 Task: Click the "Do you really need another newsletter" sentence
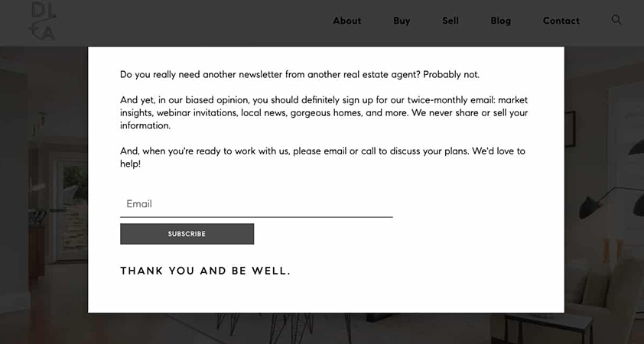(299, 75)
